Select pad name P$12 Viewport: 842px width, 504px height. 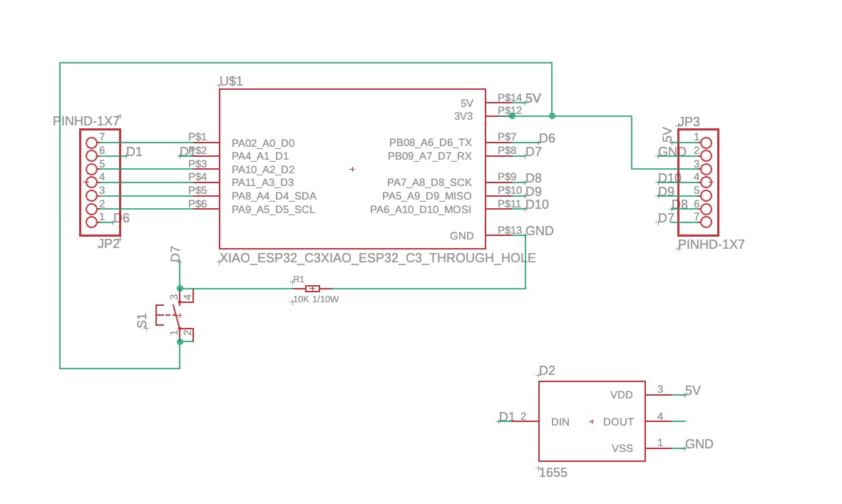(x=510, y=110)
